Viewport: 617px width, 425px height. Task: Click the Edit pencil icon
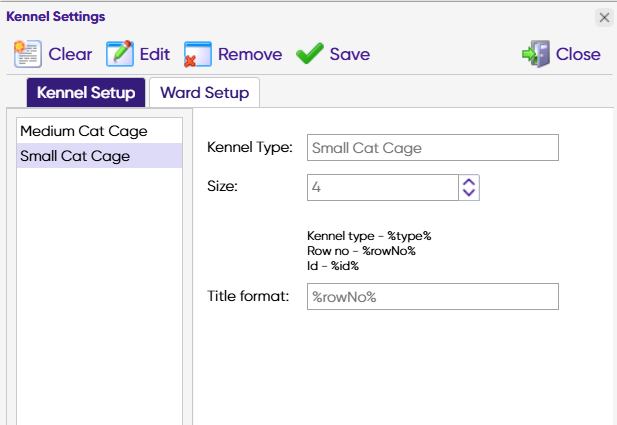click(120, 54)
